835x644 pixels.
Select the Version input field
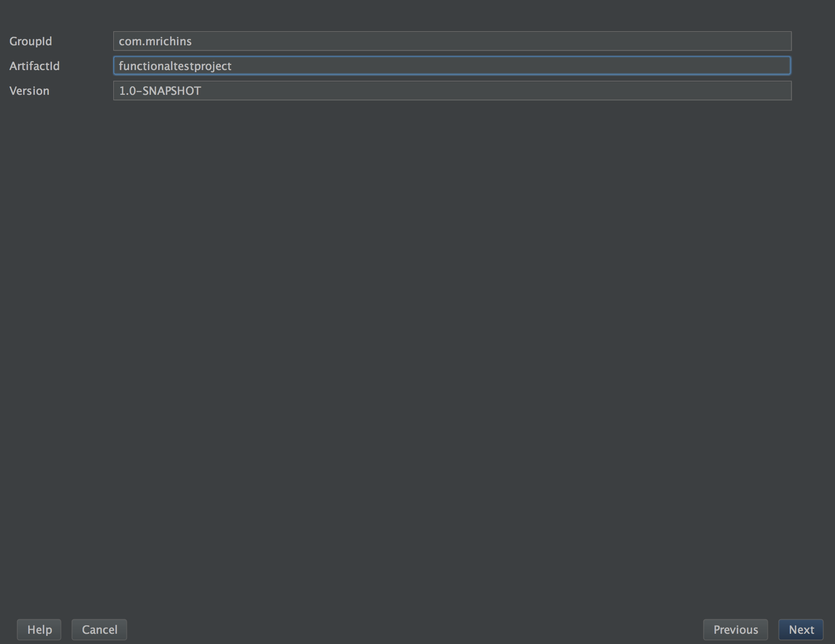(452, 91)
